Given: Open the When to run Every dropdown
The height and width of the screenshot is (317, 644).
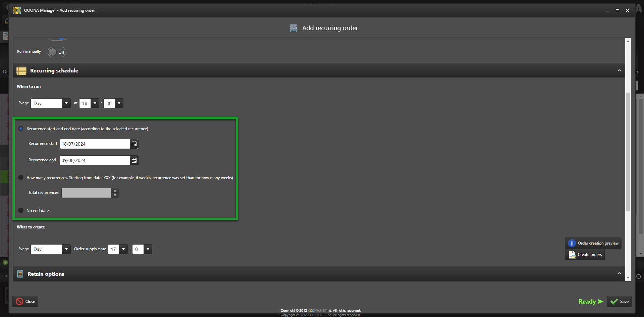Looking at the screenshot, I should point(66,103).
